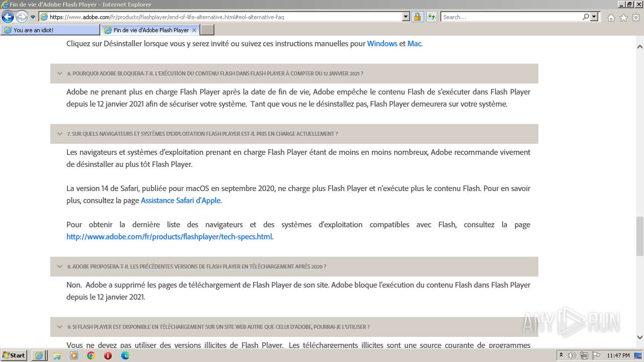Click heading '7. SUR QUELS NAVIGATEURS ET SYSTÈMES...'
The width and height of the screenshot is (644, 362).
[x=203, y=134]
